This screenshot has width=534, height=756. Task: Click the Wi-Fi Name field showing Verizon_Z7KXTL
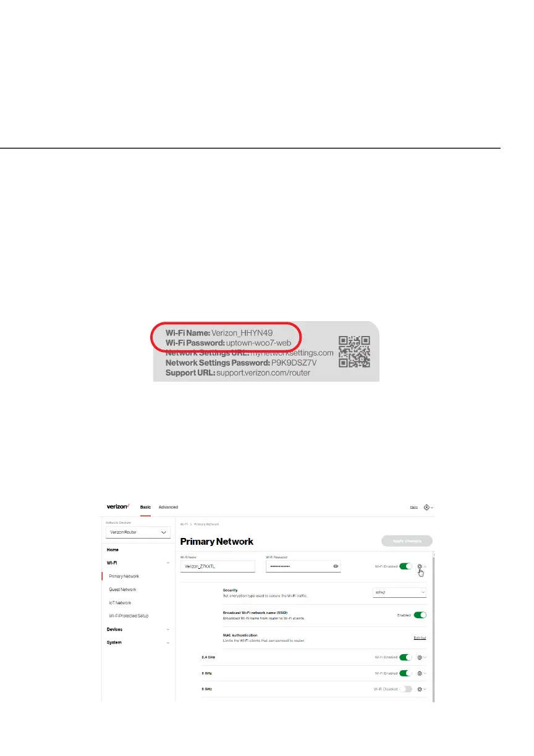click(x=218, y=566)
